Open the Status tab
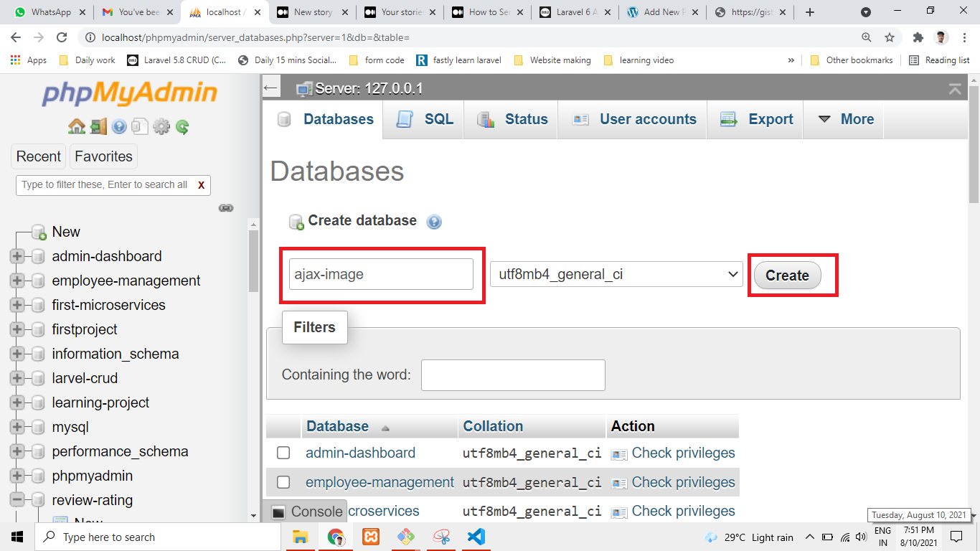 tap(512, 119)
